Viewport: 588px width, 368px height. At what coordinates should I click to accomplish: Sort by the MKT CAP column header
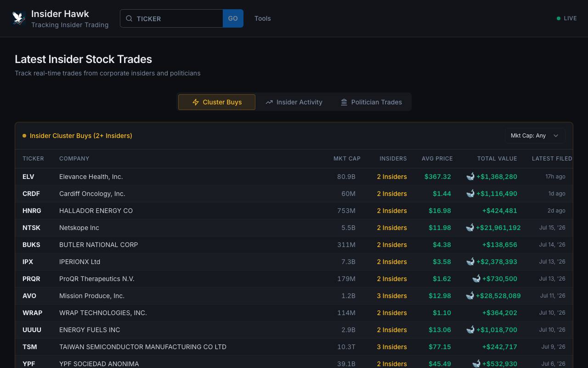click(347, 159)
